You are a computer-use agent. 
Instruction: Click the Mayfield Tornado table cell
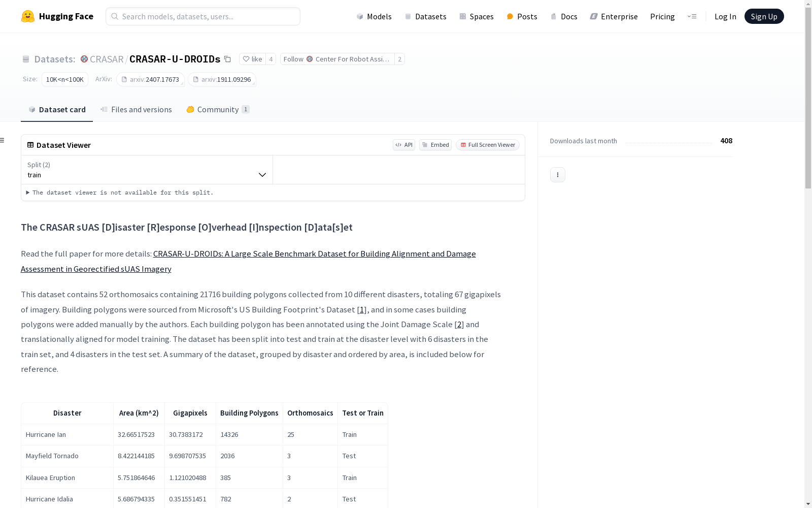[67, 456]
